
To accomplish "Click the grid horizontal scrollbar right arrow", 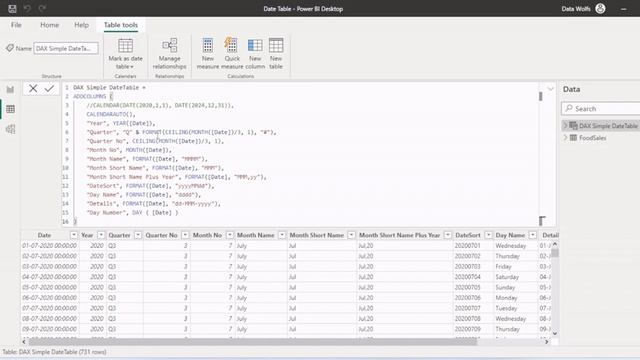I will tap(547, 341).
